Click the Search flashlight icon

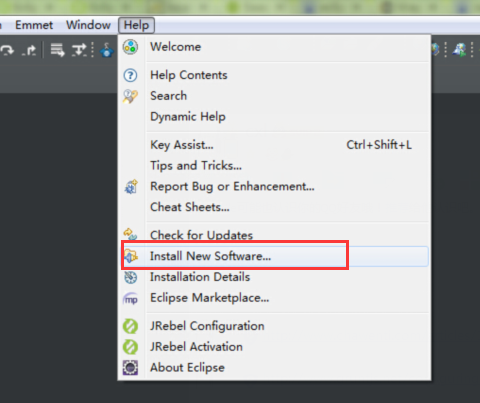pyautogui.click(x=130, y=96)
